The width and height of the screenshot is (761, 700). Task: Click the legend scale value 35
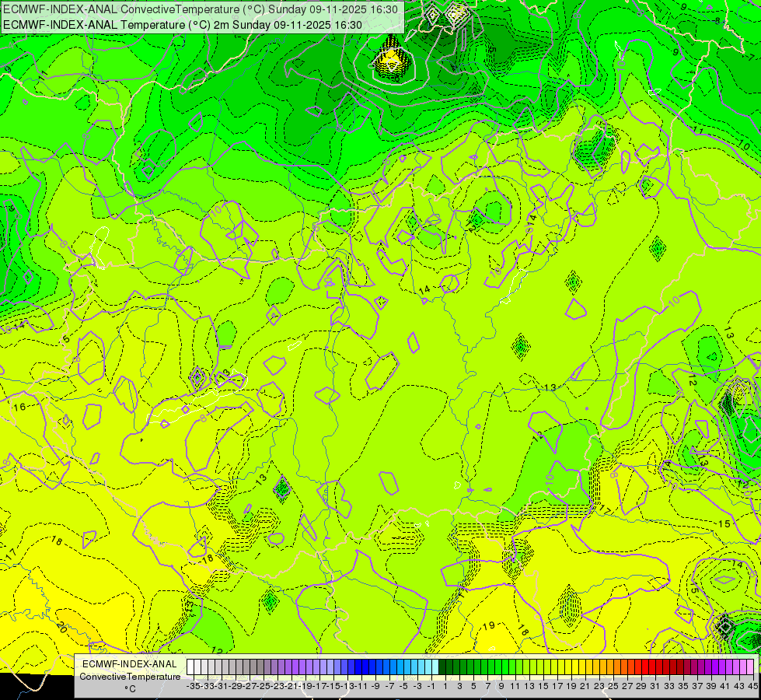pos(682,686)
